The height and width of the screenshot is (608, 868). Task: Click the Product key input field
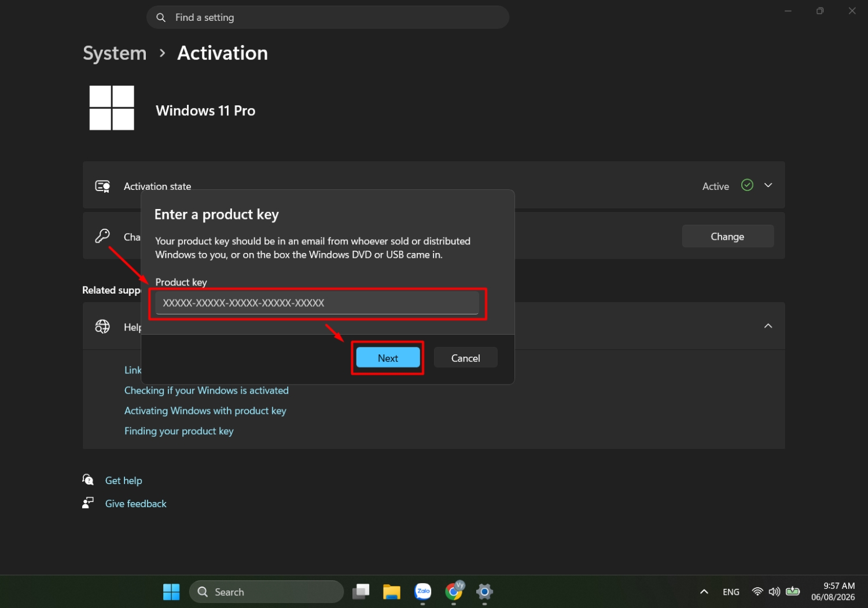point(317,303)
